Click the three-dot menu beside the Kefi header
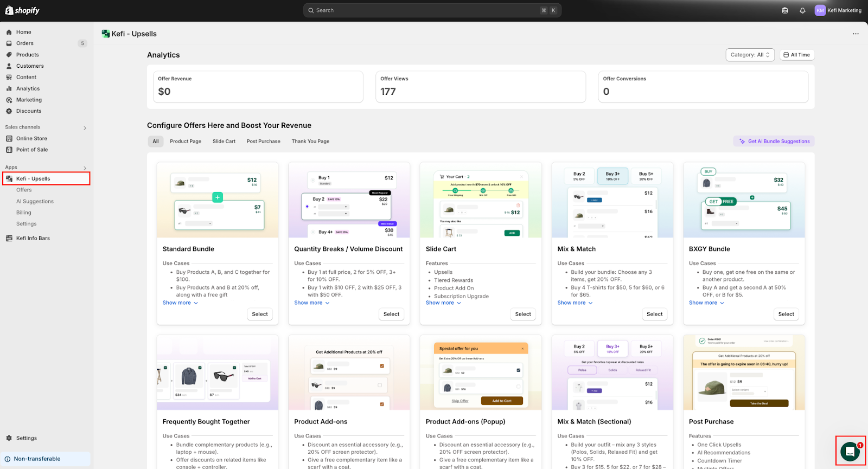 click(x=856, y=34)
